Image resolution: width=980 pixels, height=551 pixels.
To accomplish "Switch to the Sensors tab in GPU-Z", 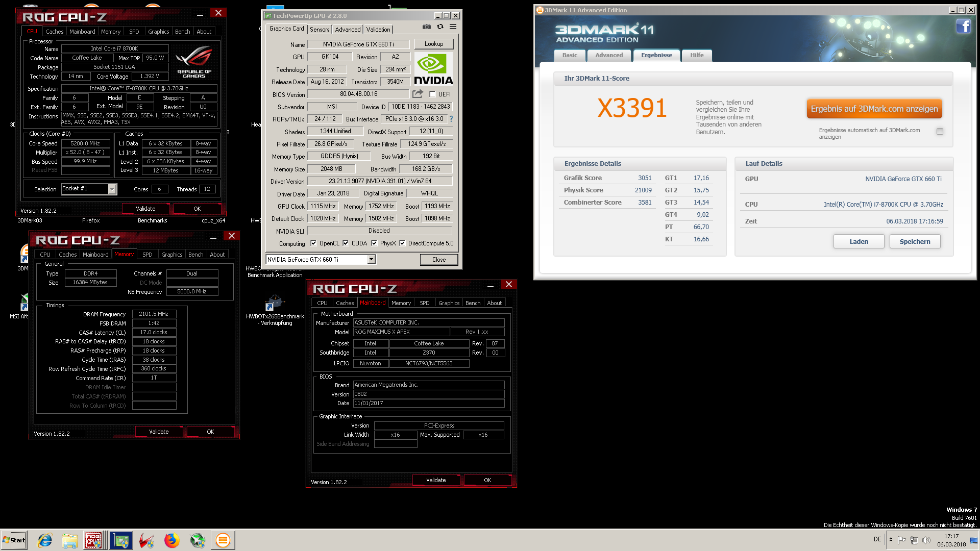I will tap(320, 30).
